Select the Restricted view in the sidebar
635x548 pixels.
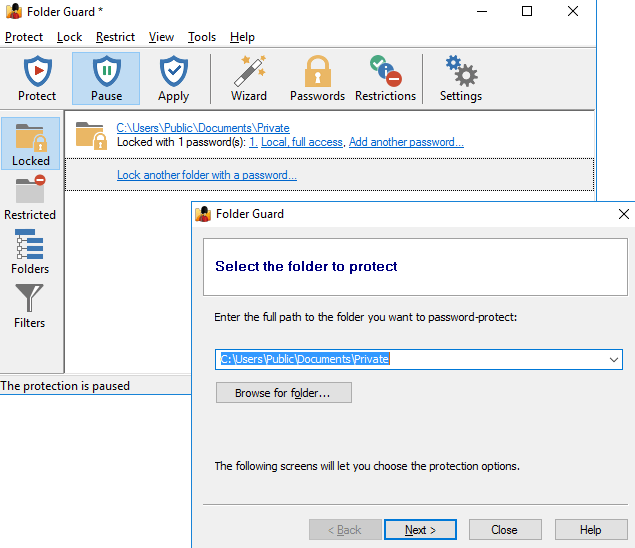30,198
